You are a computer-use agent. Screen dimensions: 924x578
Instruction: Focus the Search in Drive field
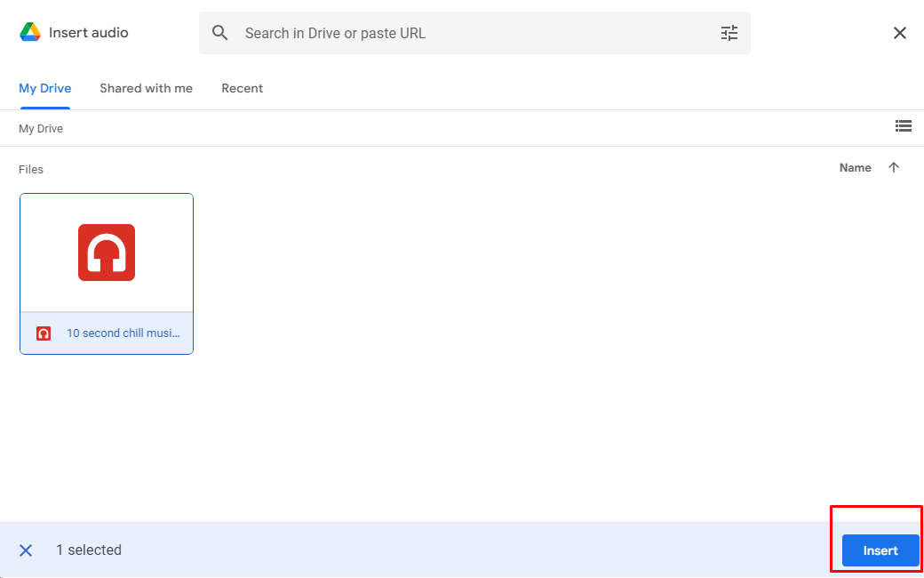(474, 33)
